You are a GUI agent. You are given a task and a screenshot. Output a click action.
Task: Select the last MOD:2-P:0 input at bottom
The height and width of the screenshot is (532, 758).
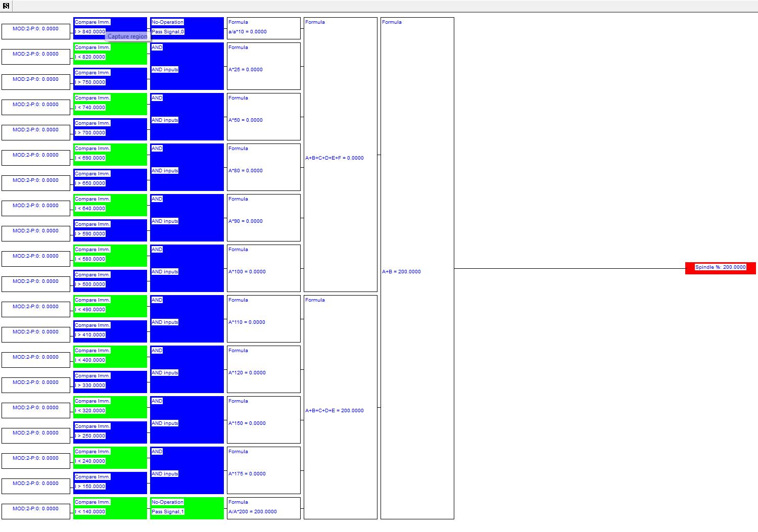(36, 511)
